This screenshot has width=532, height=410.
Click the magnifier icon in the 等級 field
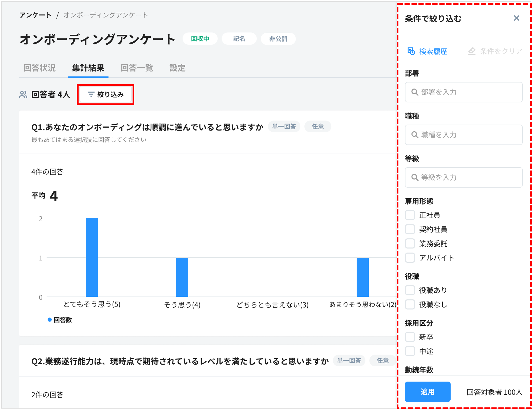(415, 177)
